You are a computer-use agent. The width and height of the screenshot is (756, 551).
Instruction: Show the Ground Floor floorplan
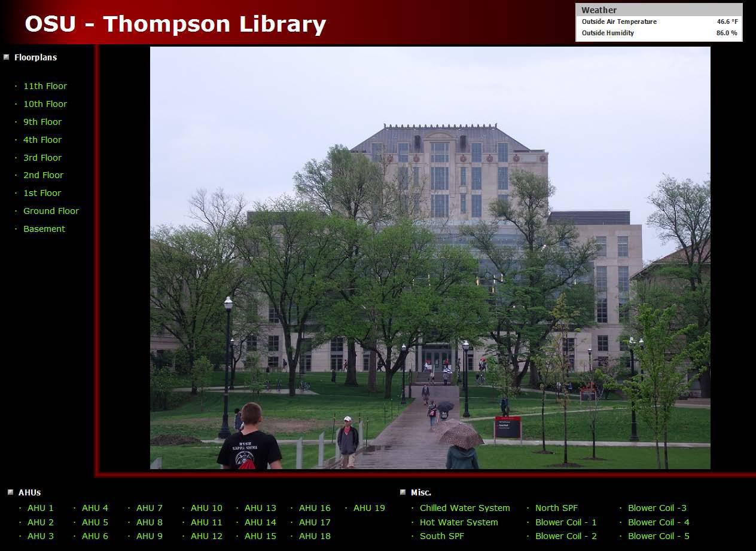[51, 211]
